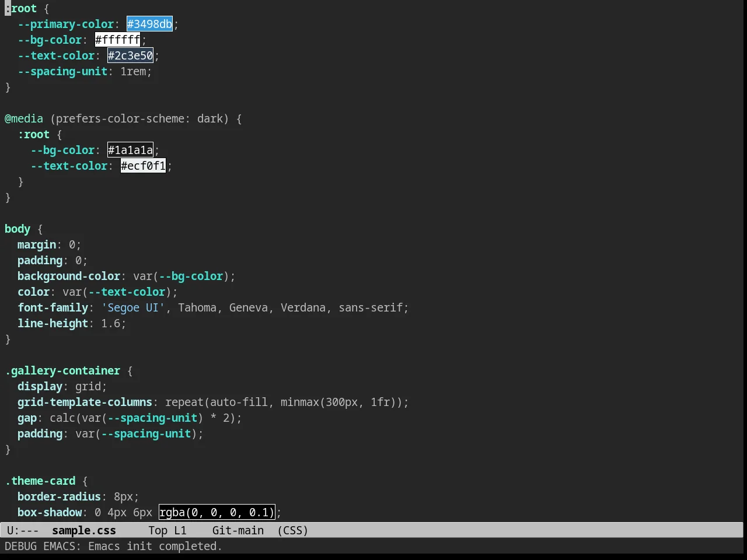Click the #1a1a1a color value
The height and width of the screenshot is (560, 747).
click(x=130, y=150)
